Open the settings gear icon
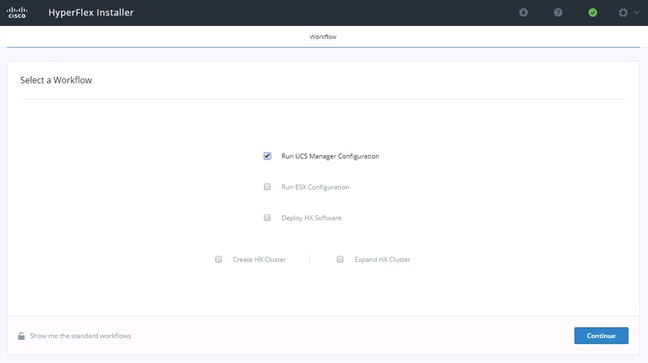Viewport: 648px width, 363px height. point(623,12)
